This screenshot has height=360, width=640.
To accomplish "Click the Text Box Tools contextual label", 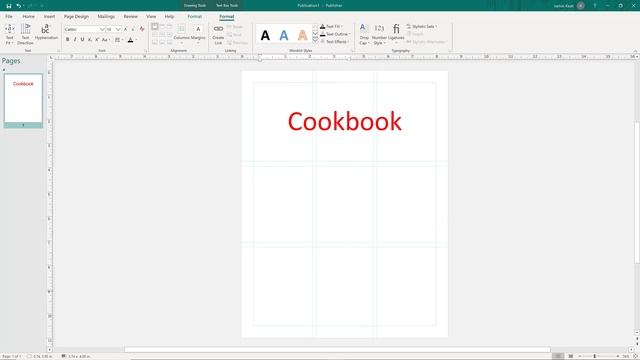I will coord(227,6).
